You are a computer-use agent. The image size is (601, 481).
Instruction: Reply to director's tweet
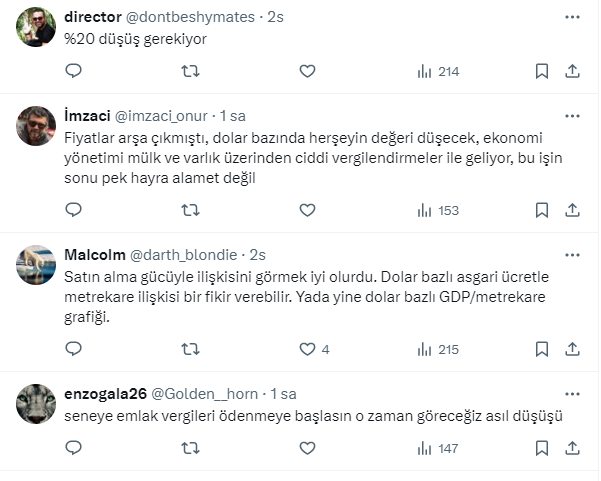coord(73,71)
